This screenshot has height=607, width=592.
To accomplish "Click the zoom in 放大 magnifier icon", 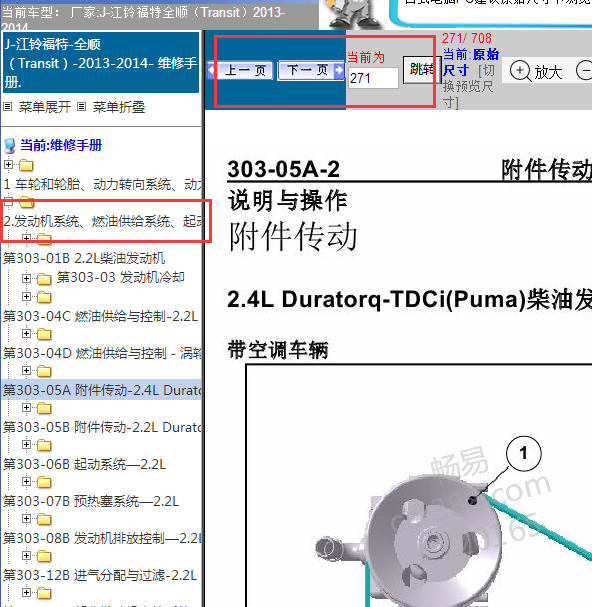I will [x=520, y=71].
